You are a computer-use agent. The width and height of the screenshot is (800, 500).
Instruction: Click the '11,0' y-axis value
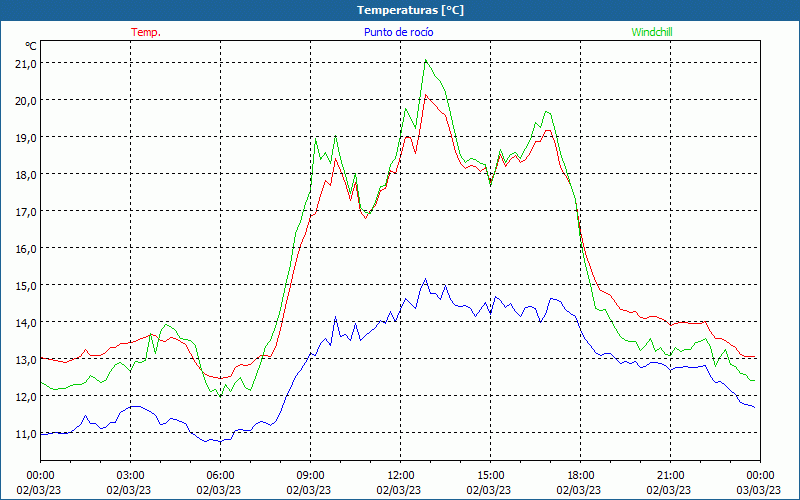pos(26,434)
